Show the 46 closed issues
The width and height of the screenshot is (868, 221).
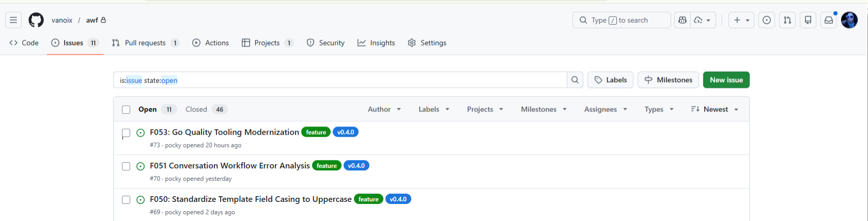(x=206, y=109)
